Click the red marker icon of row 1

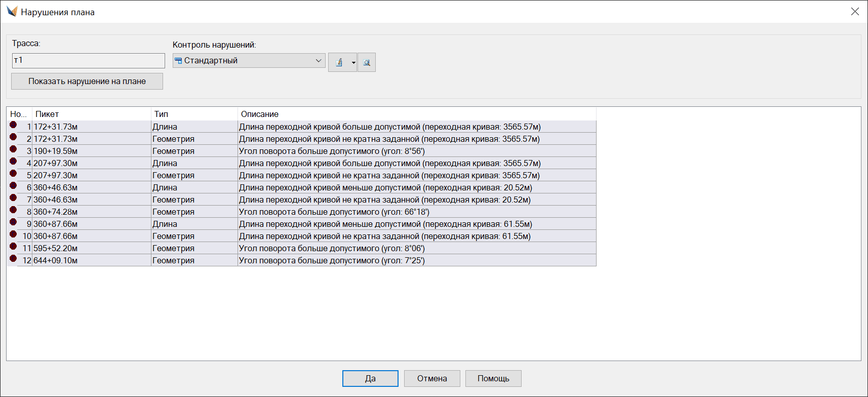pyautogui.click(x=13, y=125)
